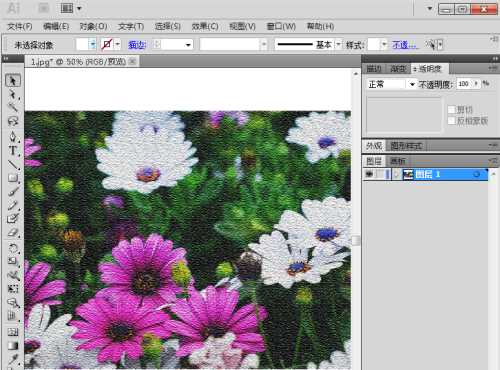Image resolution: width=500 pixels, height=370 pixels.
Task: Click the 图层 1 layer thumbnail
Action: pyautogui.click(x=408, y=174)
